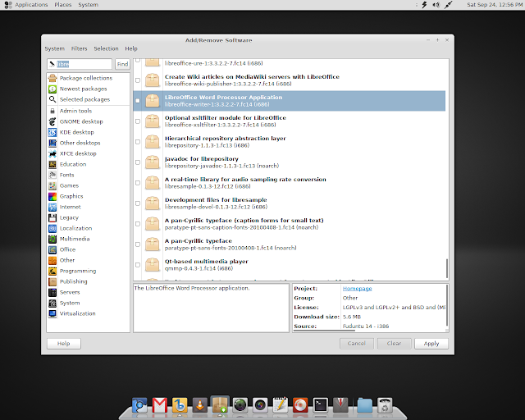Open the Help menu

tap(131, 48)
